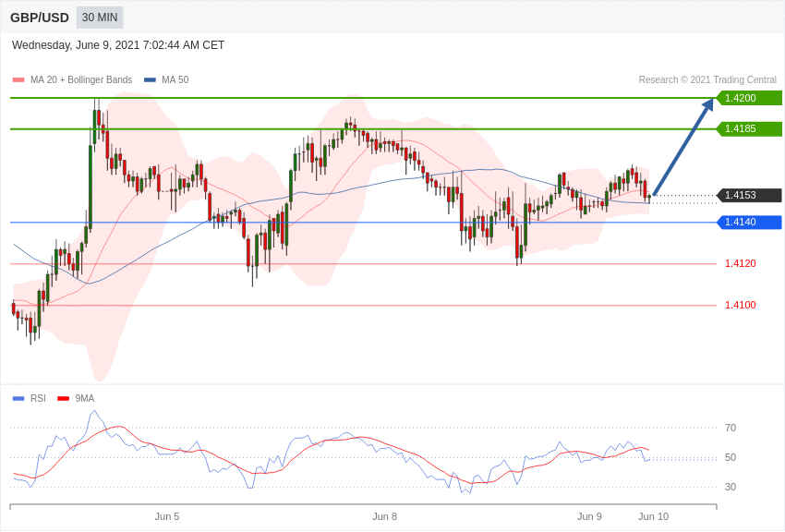This screenshot has width=785, height=532.
Task: Click the 1.4185 resistance price tag
Action: pyautogui.click(x=749, y=128)
